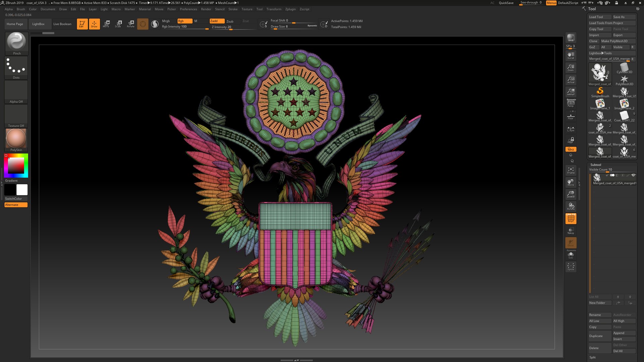
Task: Collapse the Tool palette header
Action: point(592,9)
